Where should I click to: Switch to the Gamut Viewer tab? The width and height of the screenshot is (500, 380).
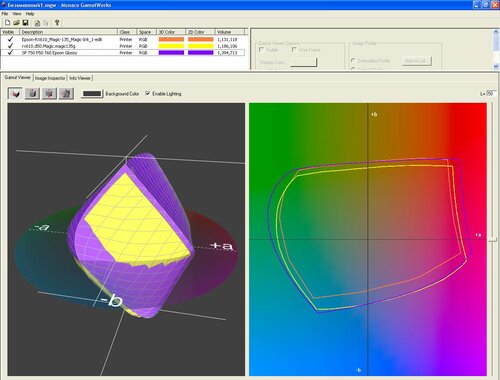coord(17,77)
